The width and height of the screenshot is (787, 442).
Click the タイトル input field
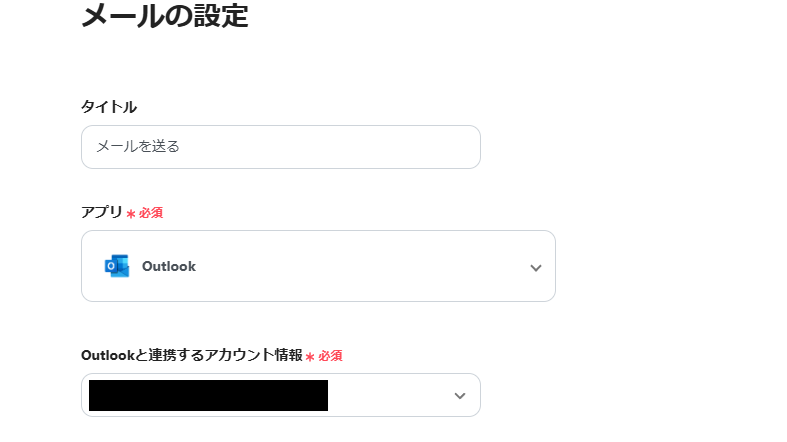click(280, 147)
